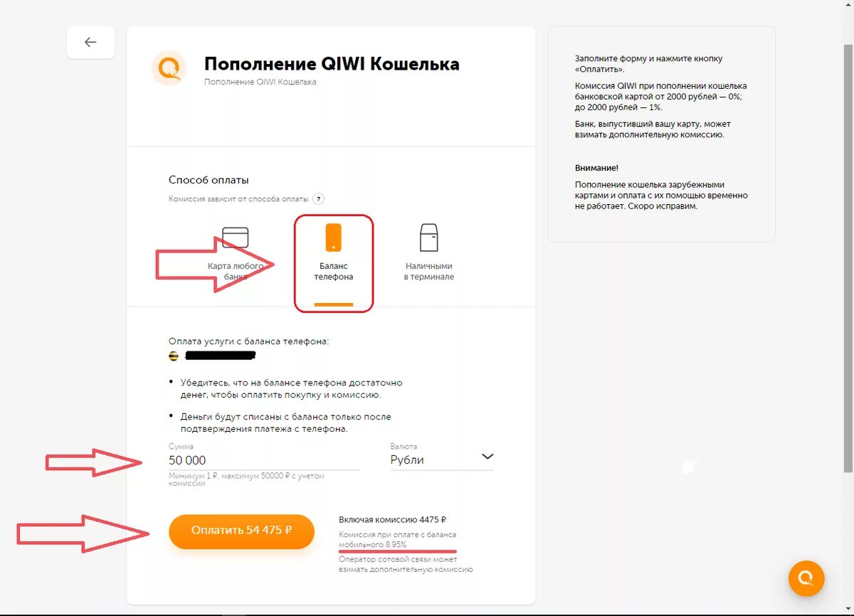Select the orange phone balance icon

pyautogui.click(x=334, y=238)
